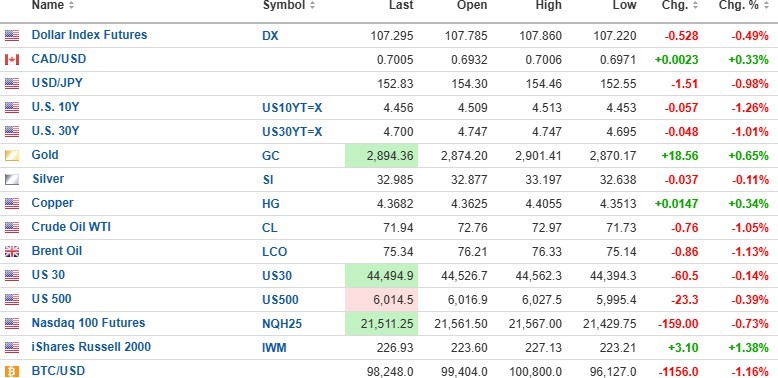This screenshot has height=378, width=778.
Task: Open the Dollar Index Futures link
Action: click(89, 35)
